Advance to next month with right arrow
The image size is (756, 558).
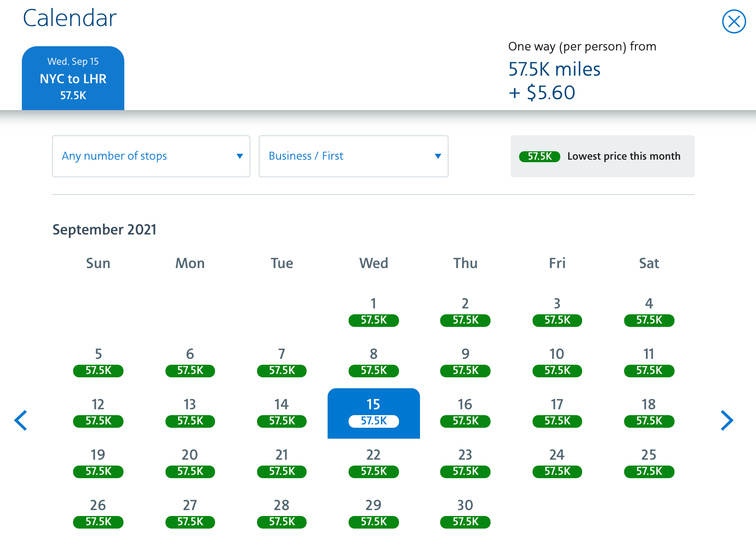pos(727,420)
